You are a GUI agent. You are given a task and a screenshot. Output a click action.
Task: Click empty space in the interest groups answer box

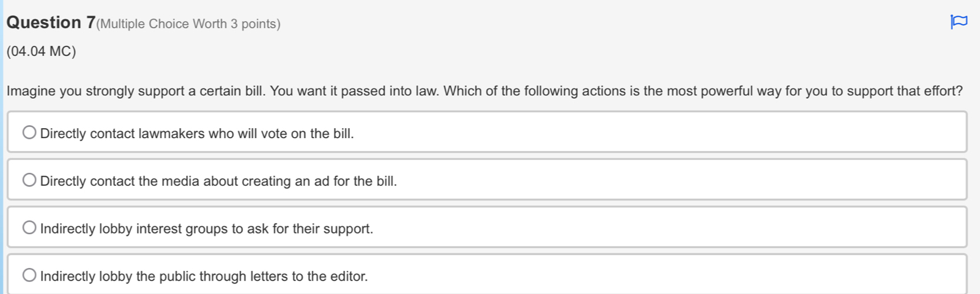point(646,228)
